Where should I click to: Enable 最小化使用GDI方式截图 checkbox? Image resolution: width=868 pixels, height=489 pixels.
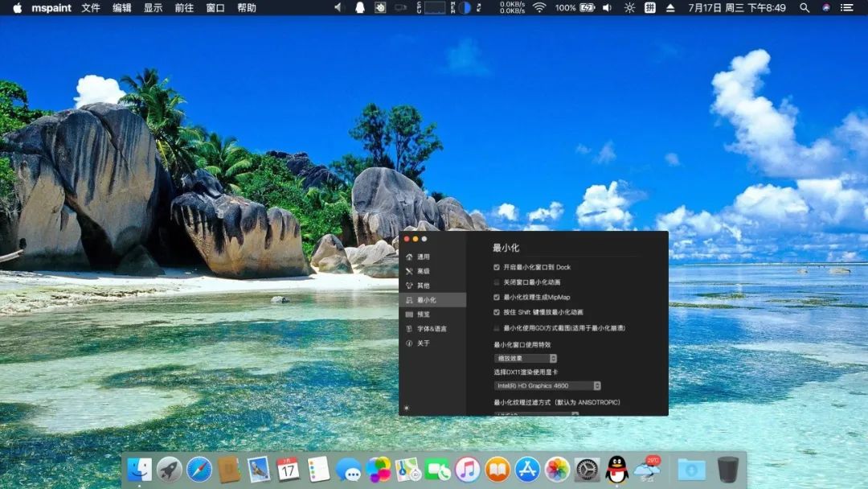497,328
